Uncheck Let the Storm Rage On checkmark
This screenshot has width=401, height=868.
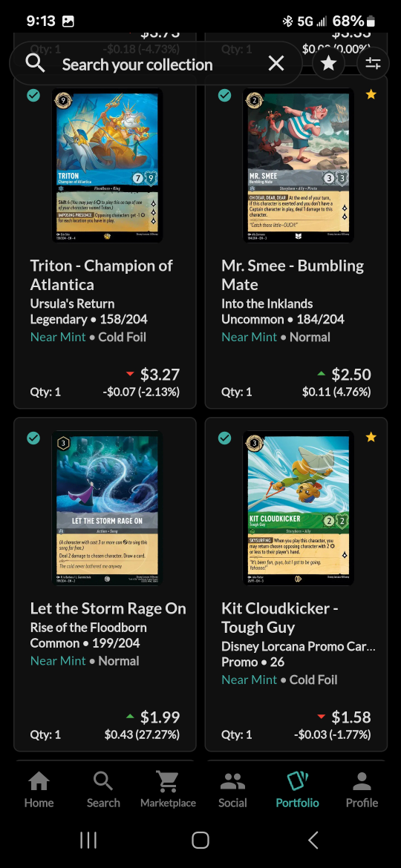(33, 438)
